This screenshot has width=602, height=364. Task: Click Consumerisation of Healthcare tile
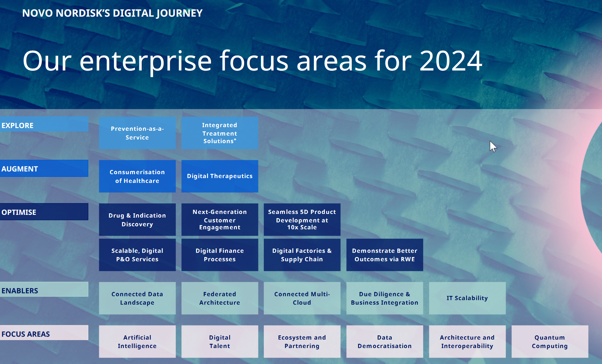[137, 176]
